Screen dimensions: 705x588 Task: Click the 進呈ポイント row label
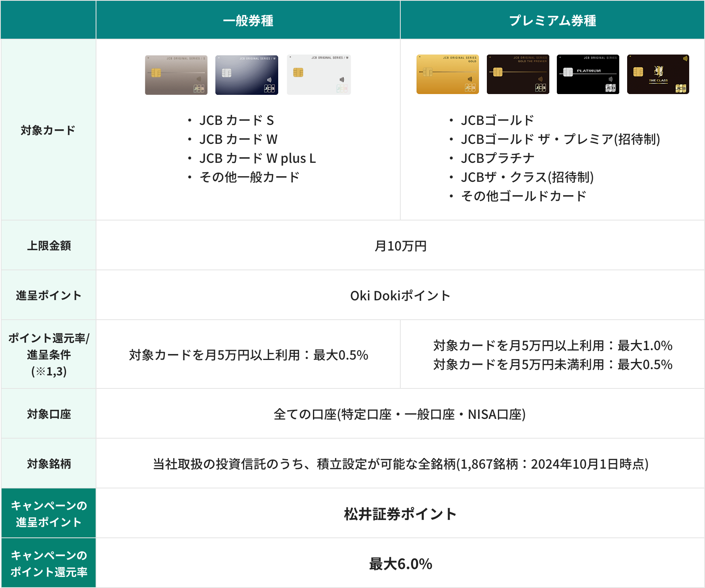pos(48,295)
